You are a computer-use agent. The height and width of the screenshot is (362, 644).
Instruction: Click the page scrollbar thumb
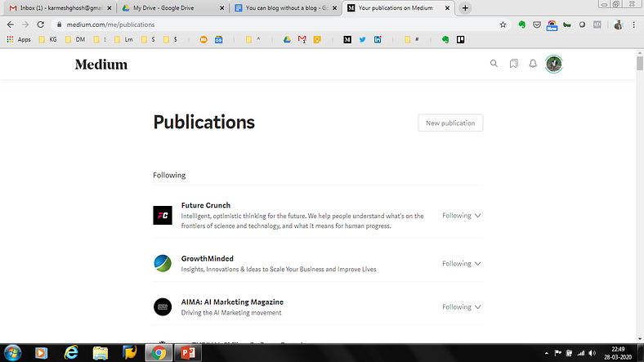[x=639, y=63]
